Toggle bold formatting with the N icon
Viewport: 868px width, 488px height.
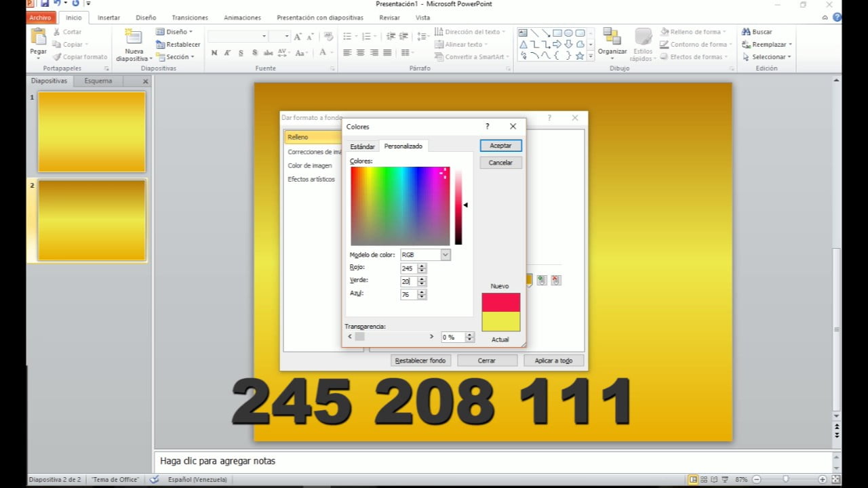point(214,52)
